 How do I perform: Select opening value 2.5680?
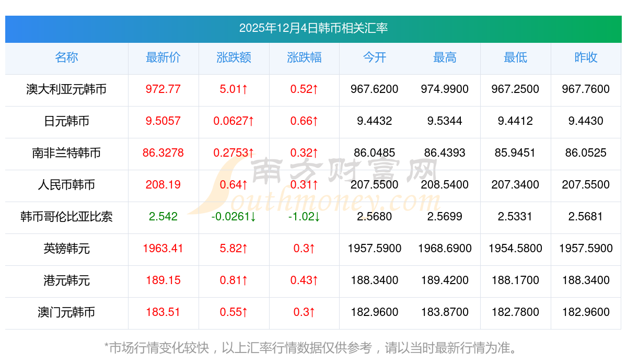pyautogui.click(x=375, y=217)
